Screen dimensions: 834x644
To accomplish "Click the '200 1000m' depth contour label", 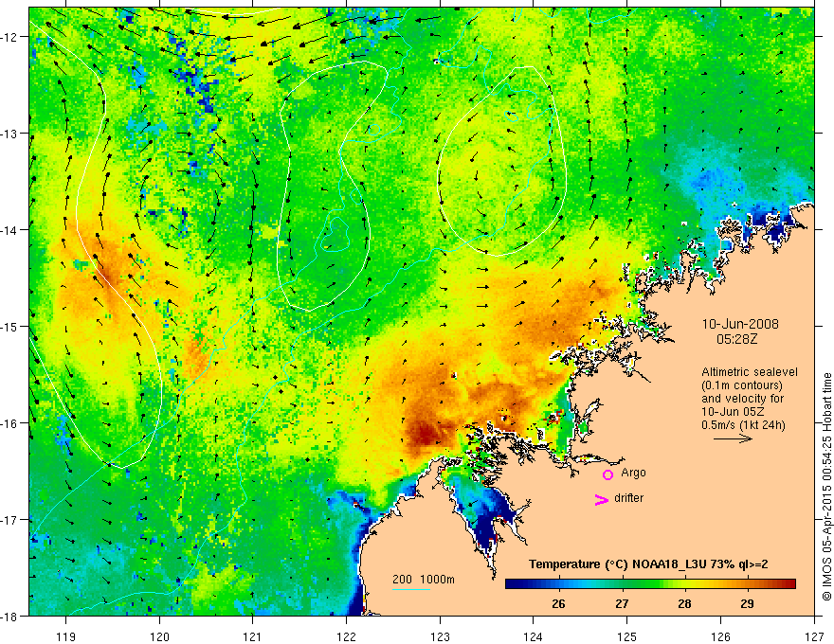I will coord(424,580).
